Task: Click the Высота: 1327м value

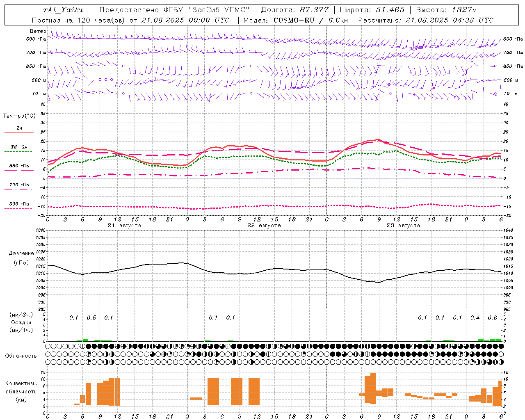Action: click(x=446, y=10)
